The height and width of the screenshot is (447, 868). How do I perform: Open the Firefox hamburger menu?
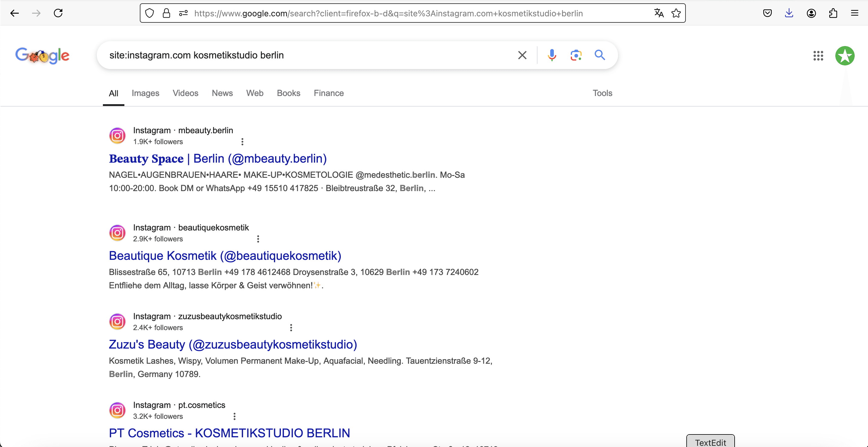click(854, 13)
